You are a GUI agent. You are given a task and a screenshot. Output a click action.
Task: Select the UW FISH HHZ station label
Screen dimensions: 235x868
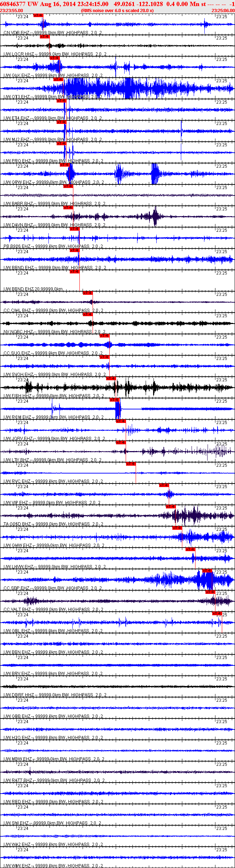54,396
